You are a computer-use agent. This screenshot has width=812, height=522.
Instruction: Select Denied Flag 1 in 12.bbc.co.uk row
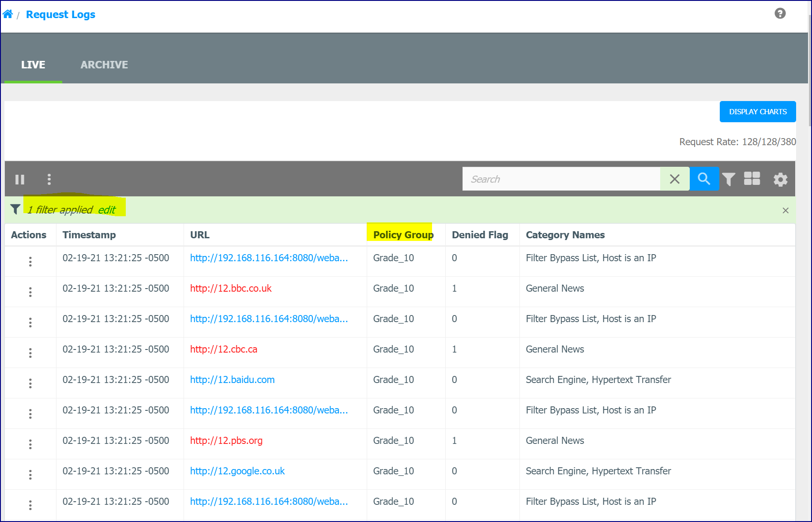pyautogui.click(x=455, y=289)
